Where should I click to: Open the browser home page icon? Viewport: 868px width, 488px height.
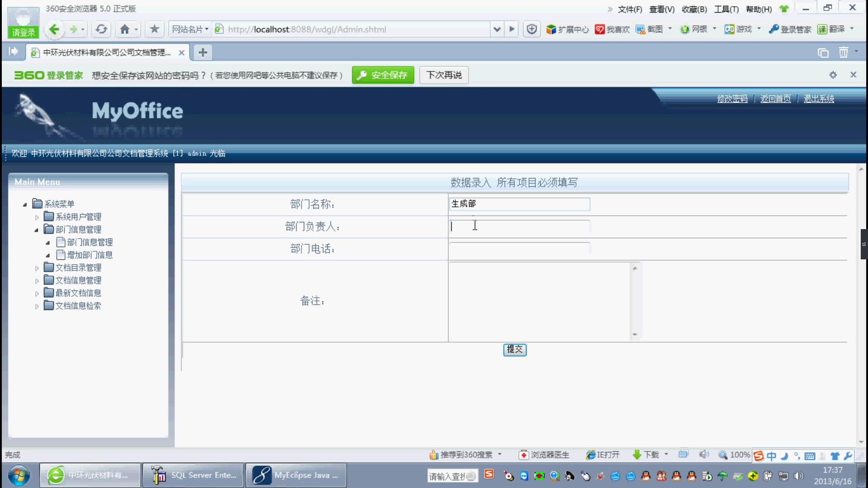coord(125,29)
